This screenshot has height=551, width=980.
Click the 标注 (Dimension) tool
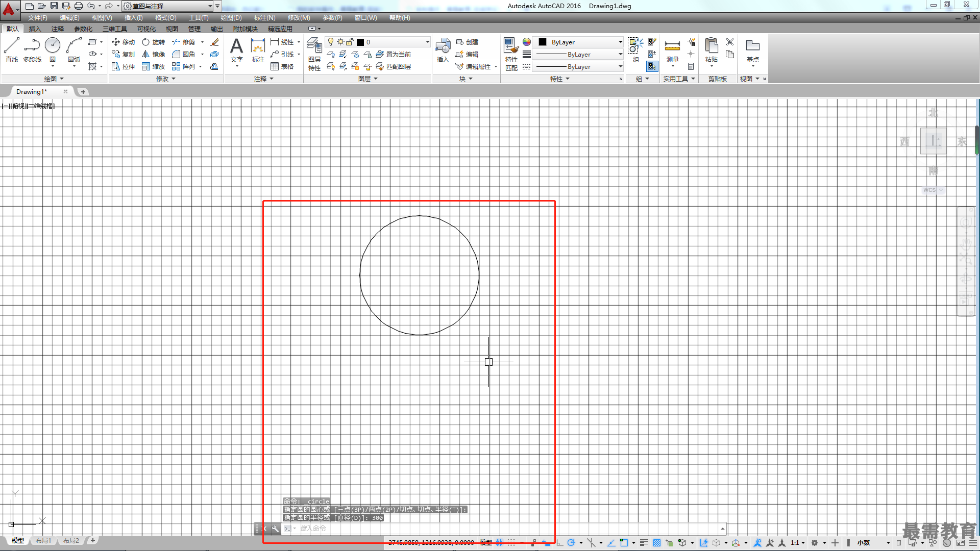click(258, 50)
